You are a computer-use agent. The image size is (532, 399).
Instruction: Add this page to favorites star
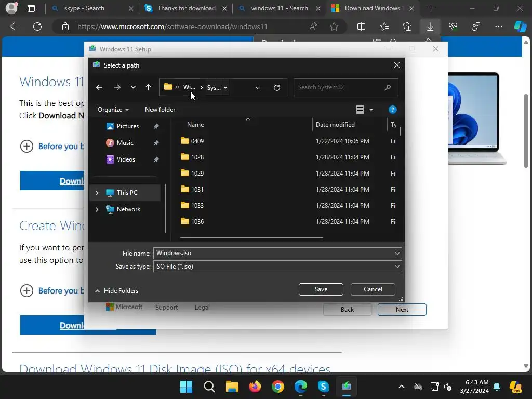pos(334,26)
